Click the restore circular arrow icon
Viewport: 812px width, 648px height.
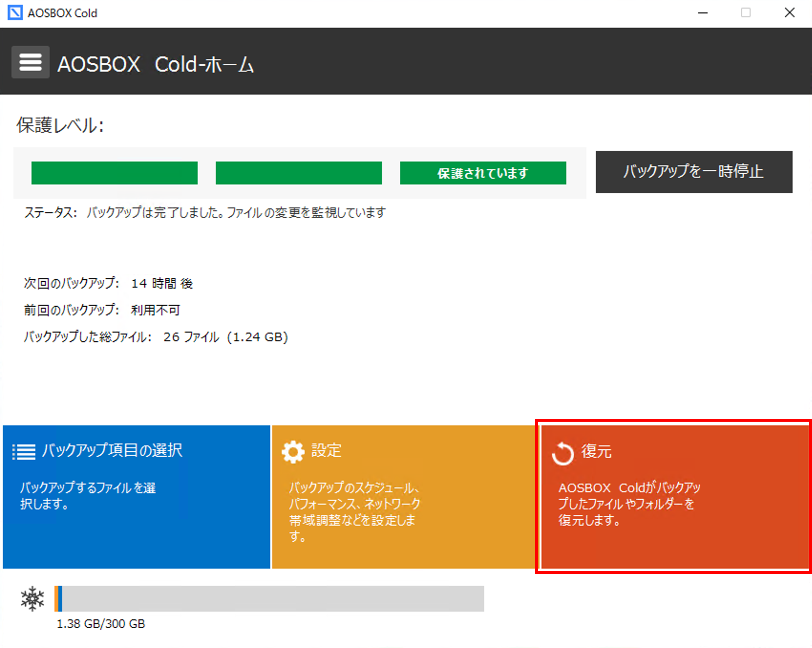(x=562, y=454)
